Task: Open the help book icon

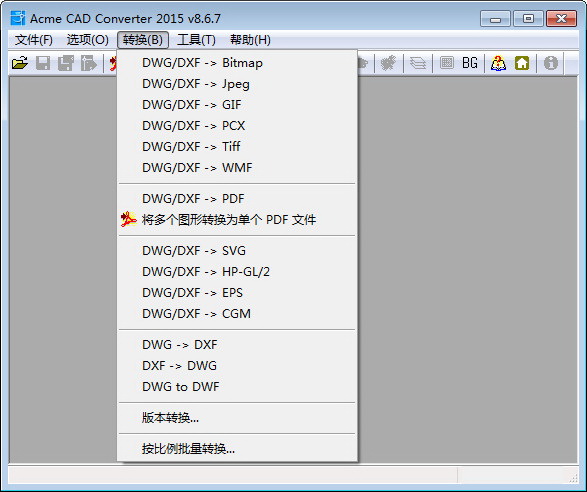Action: [x=498, y=63]
